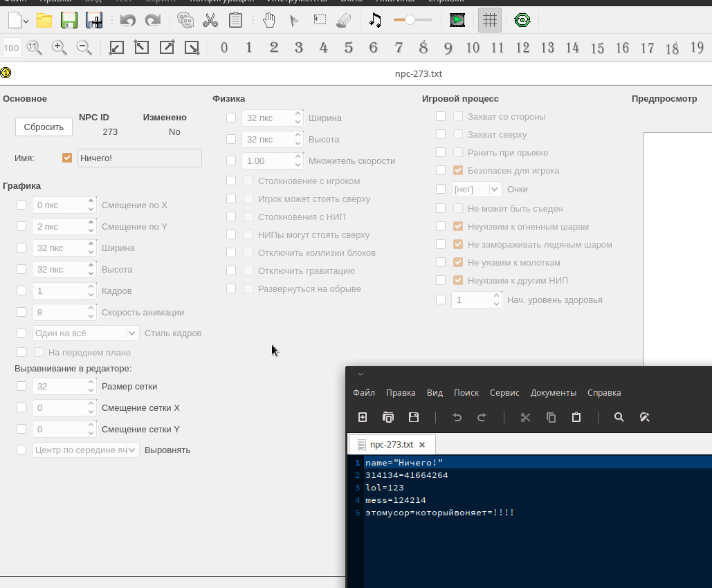Viewport: 712px width, 588px height.
Task: Click the green reload icon
Action: click(522, 21)
